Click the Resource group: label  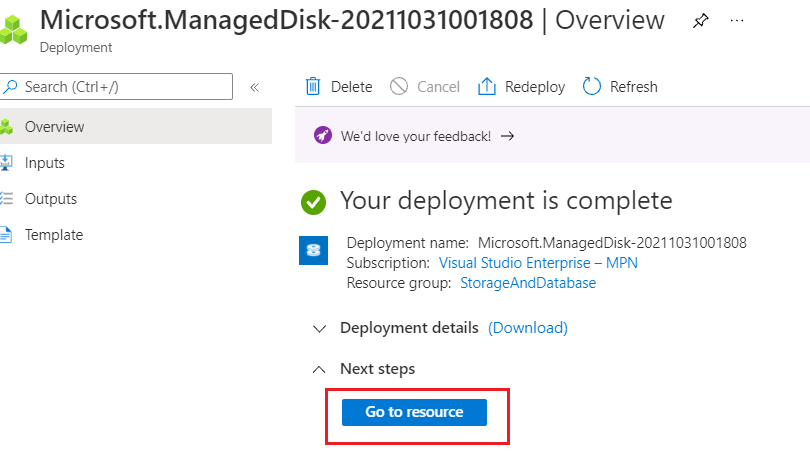click(399, 283)
